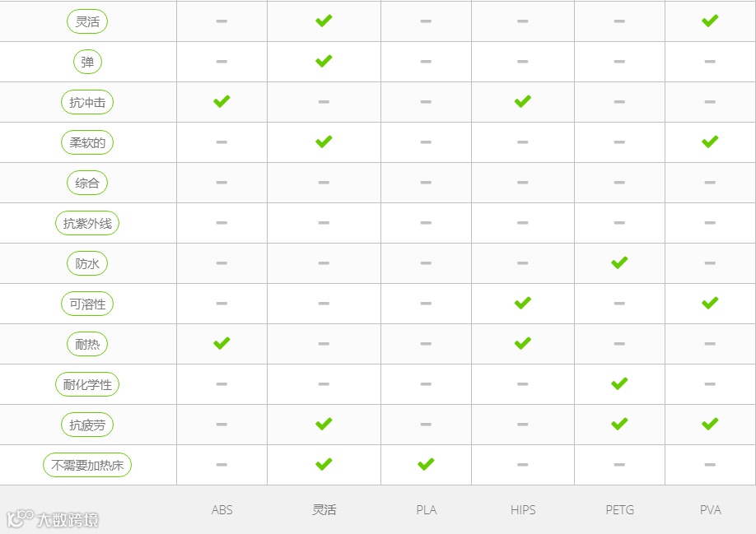Select the 抗紫外线 property tag

coord(87,223)
